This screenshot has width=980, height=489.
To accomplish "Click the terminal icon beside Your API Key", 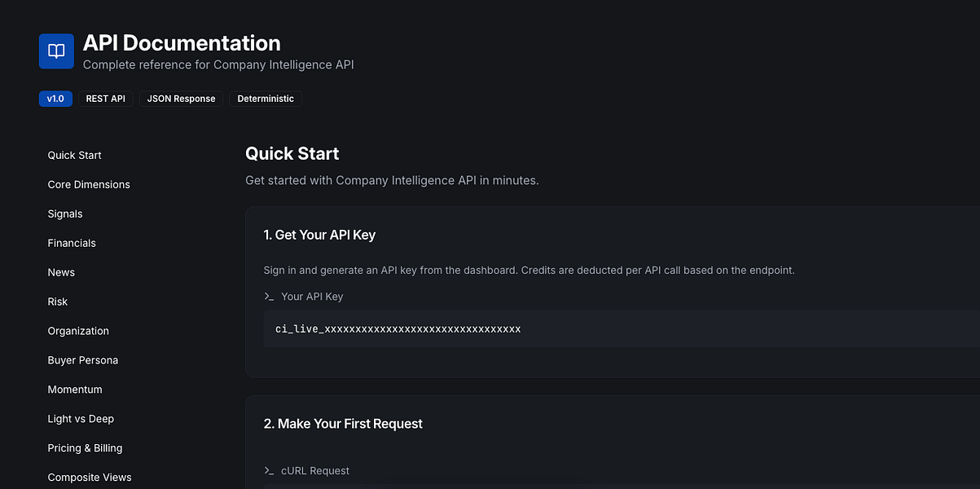I will pyautogui.click(x=269, y=297).
